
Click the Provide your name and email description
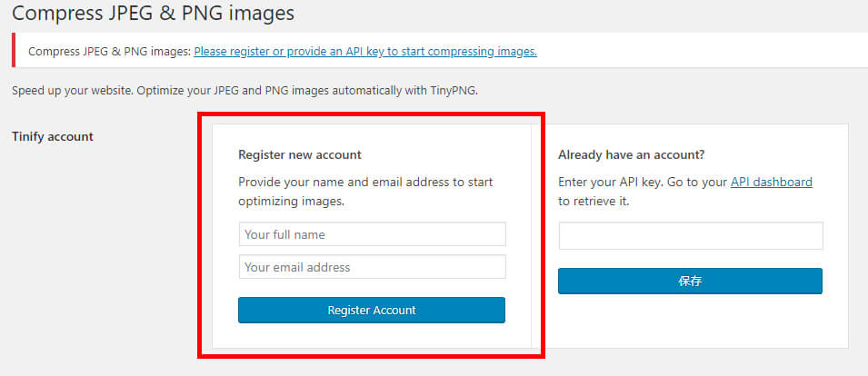click(365, 182)
